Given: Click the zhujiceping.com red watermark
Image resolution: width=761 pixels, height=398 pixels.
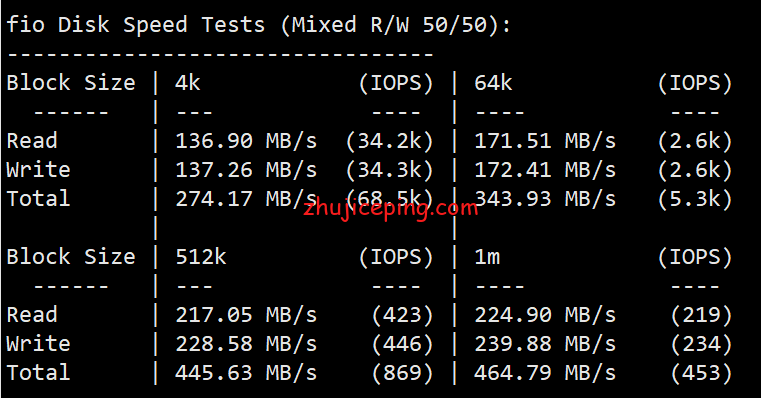Looking at the screenshot, I should (x=391, y=209).
